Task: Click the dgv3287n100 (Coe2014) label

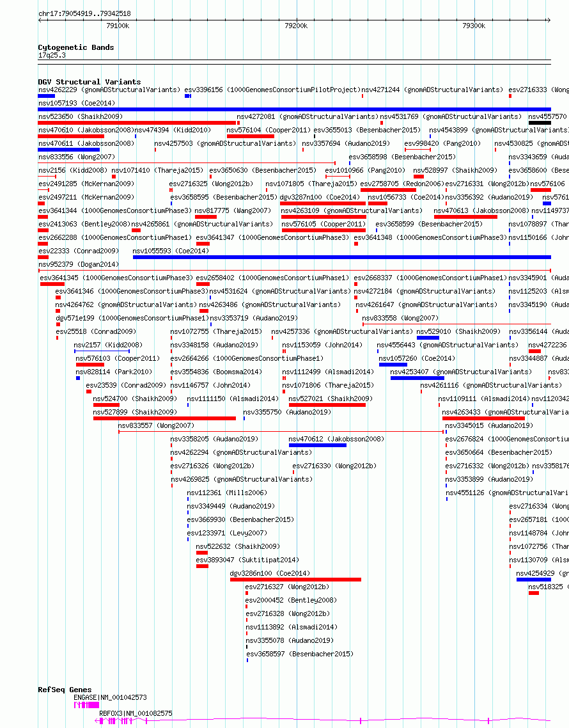Action: [320, 197]
